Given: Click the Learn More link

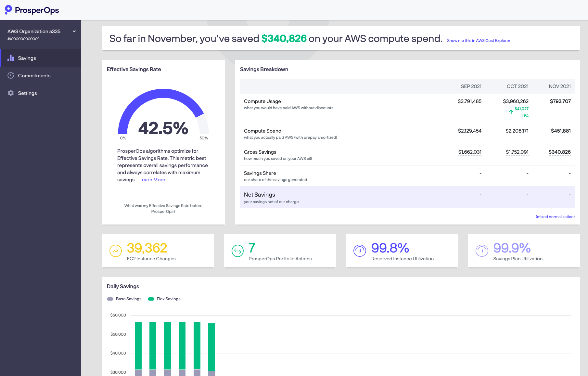Looking at the screenshot, I should coord(152,179).
